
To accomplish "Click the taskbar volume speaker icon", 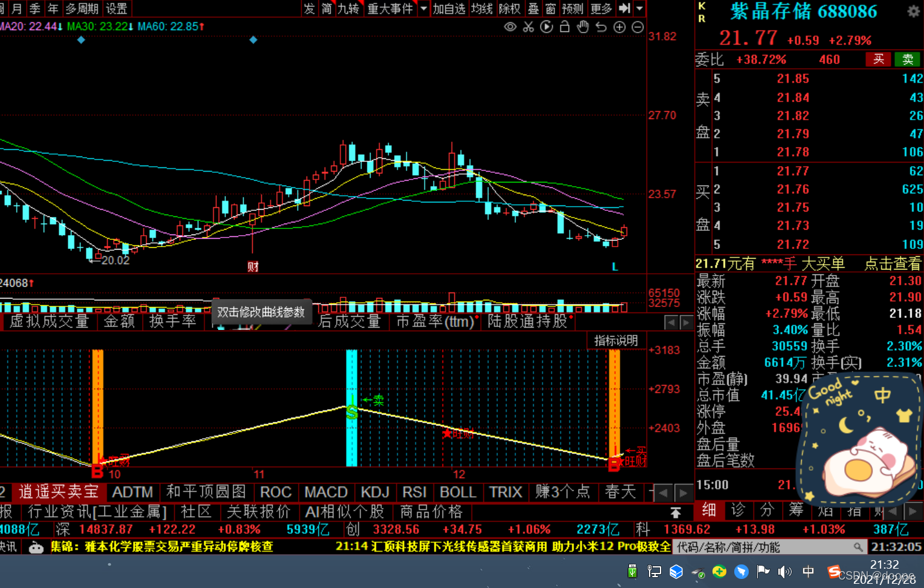I will [x=784, y=571].
